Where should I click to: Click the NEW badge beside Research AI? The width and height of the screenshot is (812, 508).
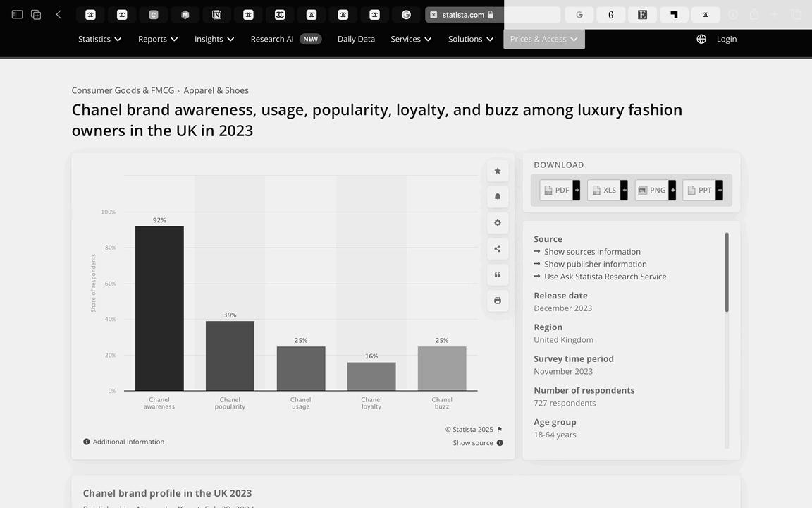(x=311, y=39)
